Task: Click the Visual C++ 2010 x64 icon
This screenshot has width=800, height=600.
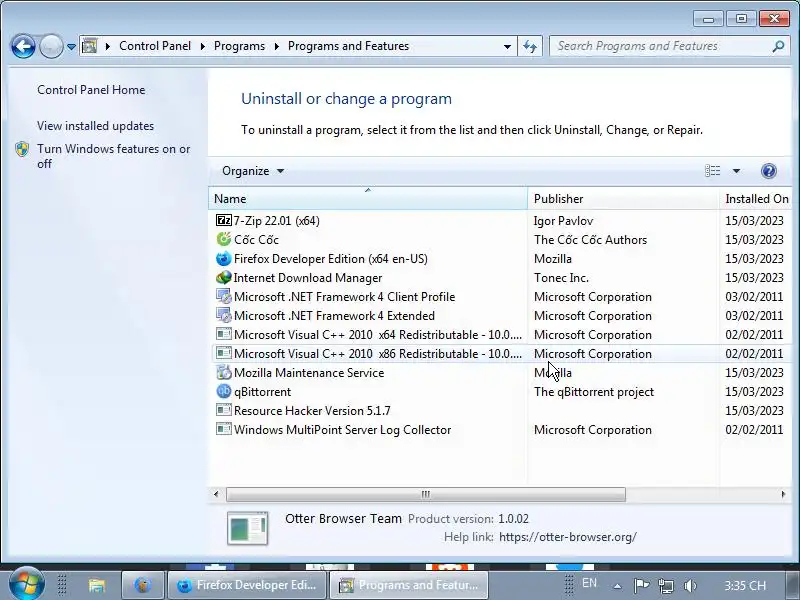Action: (x=223, y=334)
